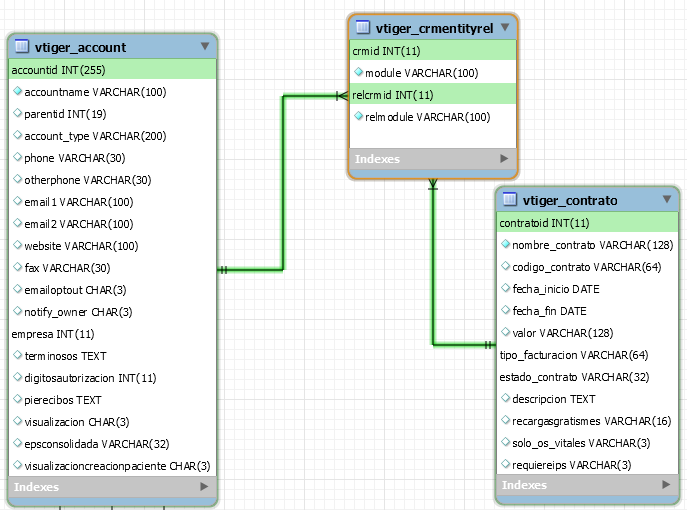Select the otherphone VARCHAR(30) column
Screen dimensions: 687x510
[x=112, y=180]
